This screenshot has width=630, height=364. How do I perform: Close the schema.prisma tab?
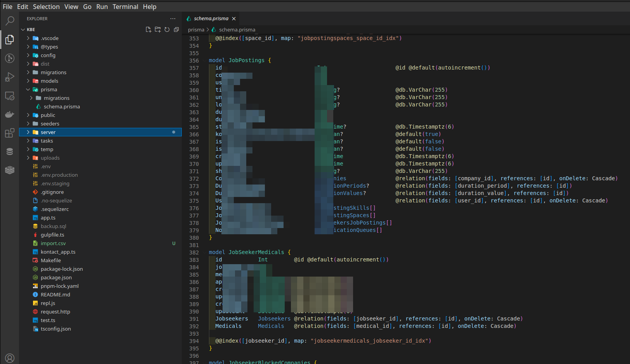coord(234,19)
